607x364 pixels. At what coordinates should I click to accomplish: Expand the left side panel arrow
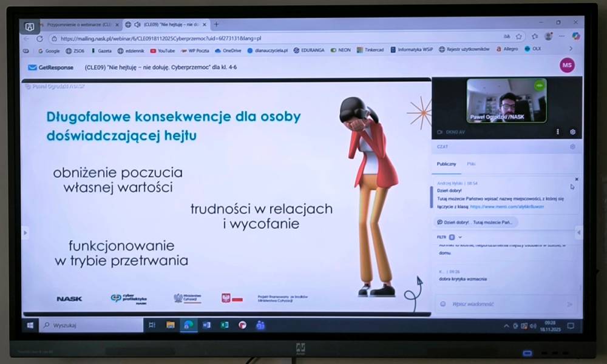25,232
